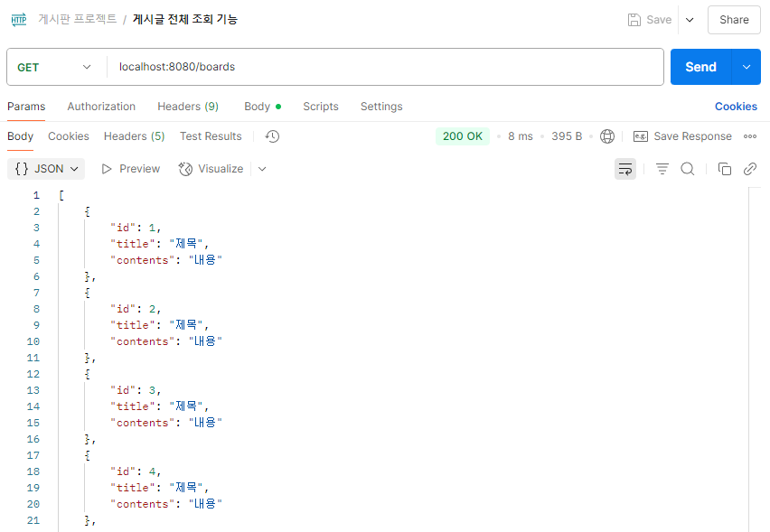Open the Settings tab
The image size is (770, 532).
coord(381,107)
